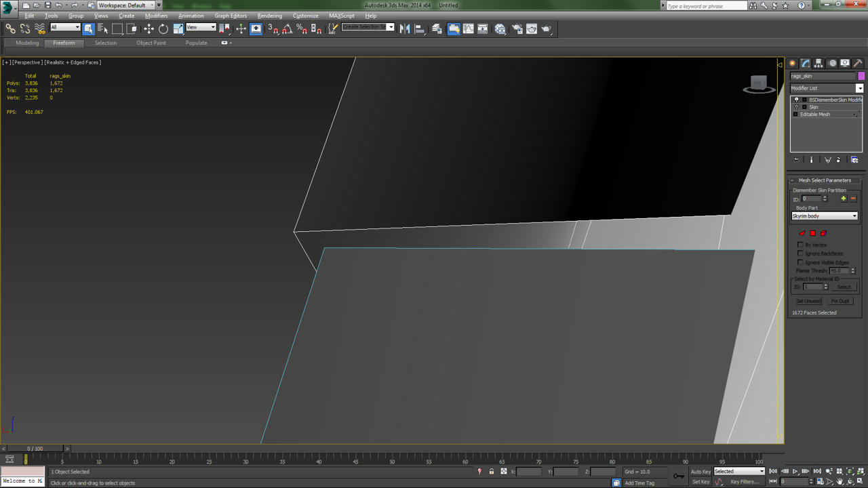Open the Edit menu

pyautogui.click(x=29, y=16)
